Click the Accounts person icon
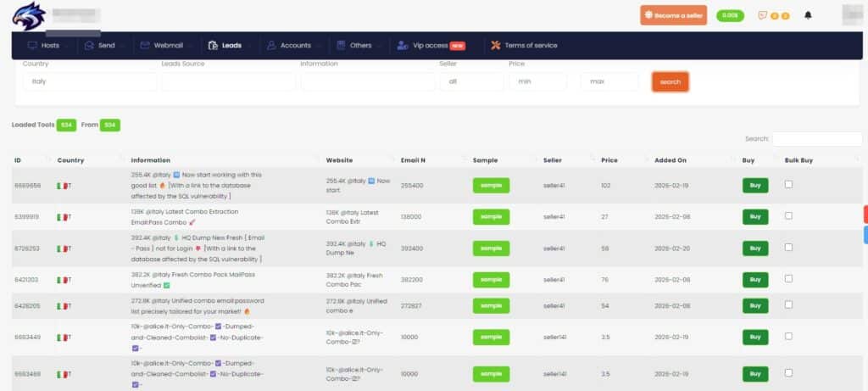The height and width of the screenshot is (391, 868). [270, 46]
